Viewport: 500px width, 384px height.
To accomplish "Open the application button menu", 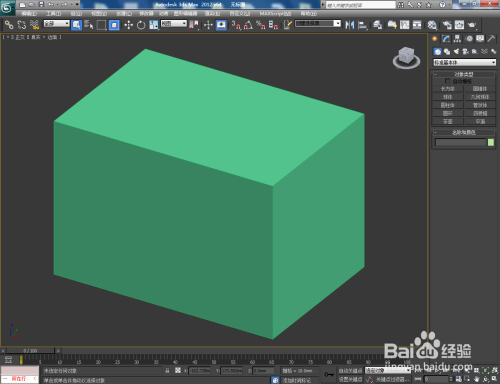I will point(7,8).
